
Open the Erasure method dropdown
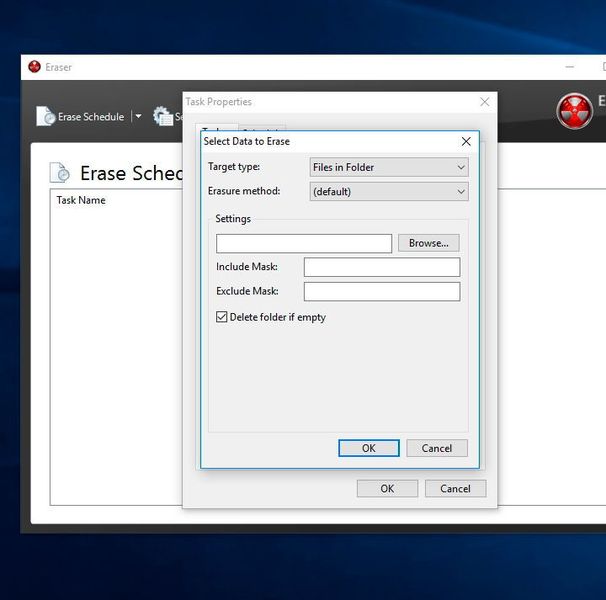[x=389, y=191]
